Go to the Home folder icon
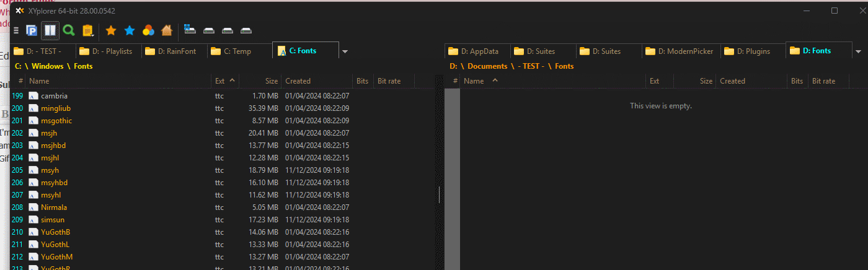The image size is (868, 270). pyautogui.click(x=166, y=30)
